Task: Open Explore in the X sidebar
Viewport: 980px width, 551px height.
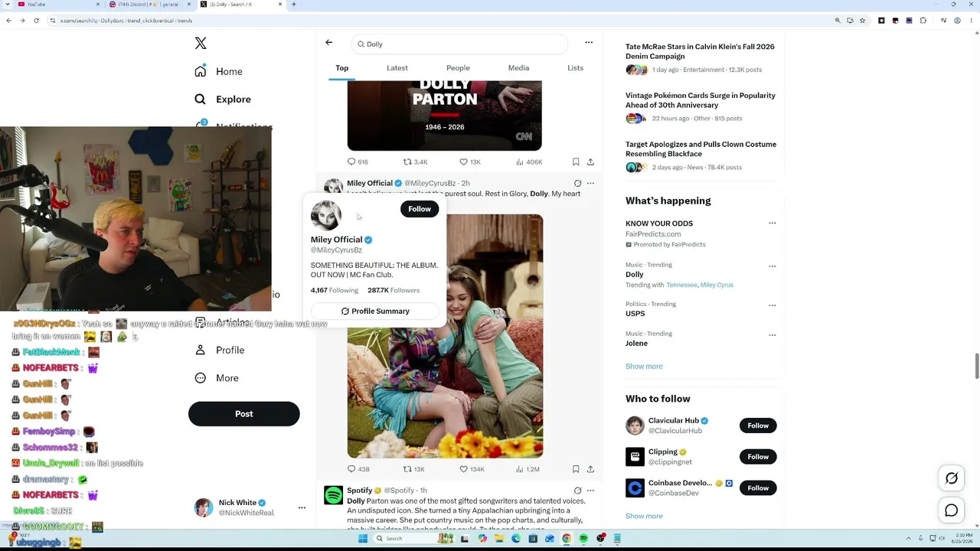Action: (x=223, y=99)
